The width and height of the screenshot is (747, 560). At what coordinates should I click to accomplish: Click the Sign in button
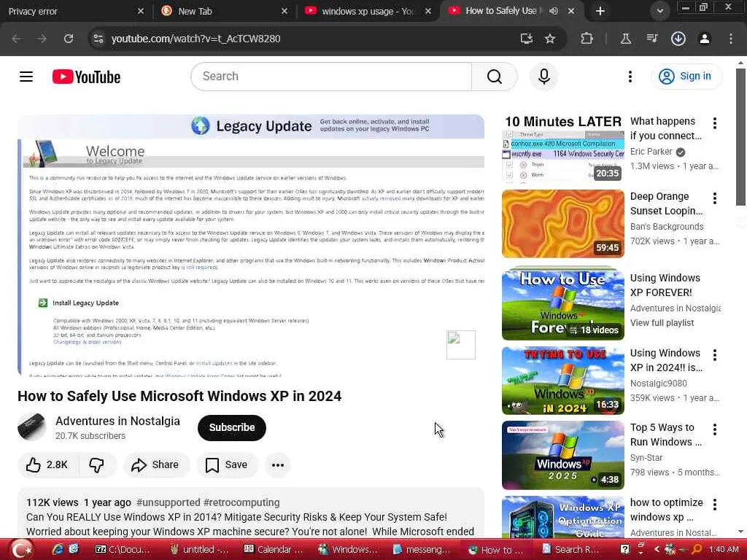click(x=686, y=76)
